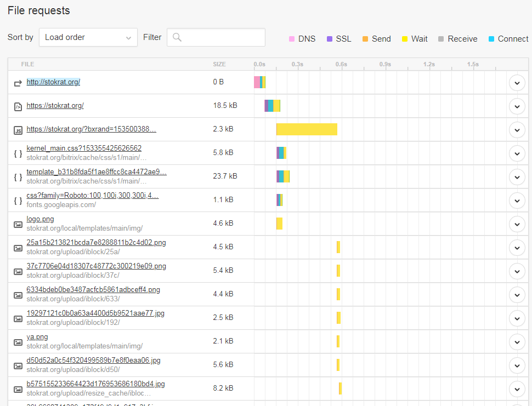Click the long wait bar of the bxrand request
The width and height of the screenshot is (532, 406).
(x=307, y=129)
